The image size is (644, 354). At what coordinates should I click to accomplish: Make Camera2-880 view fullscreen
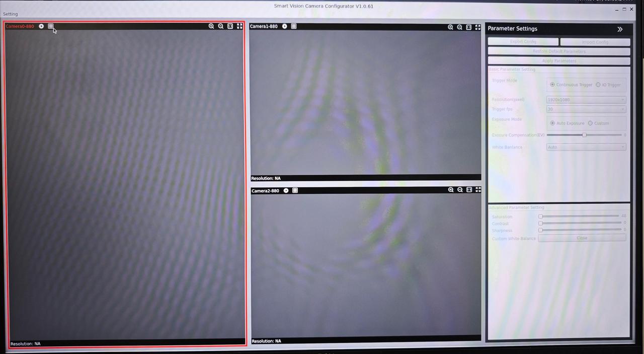(478, 190)
